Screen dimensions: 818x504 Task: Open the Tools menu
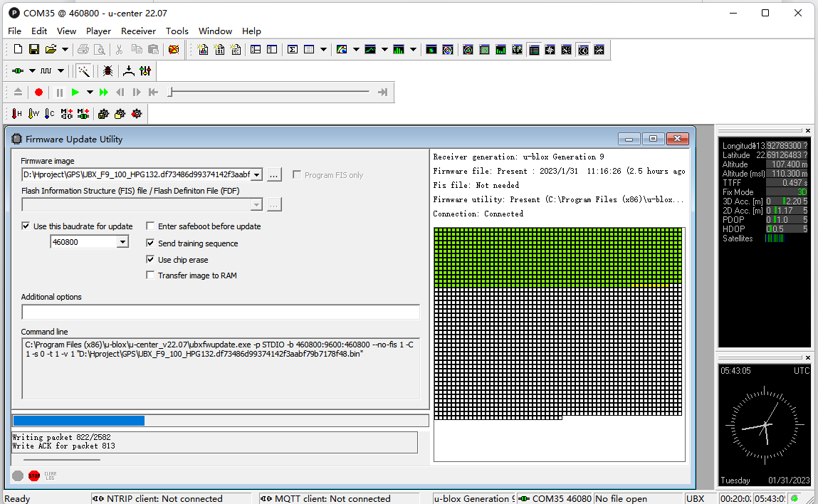coord(177,31)
